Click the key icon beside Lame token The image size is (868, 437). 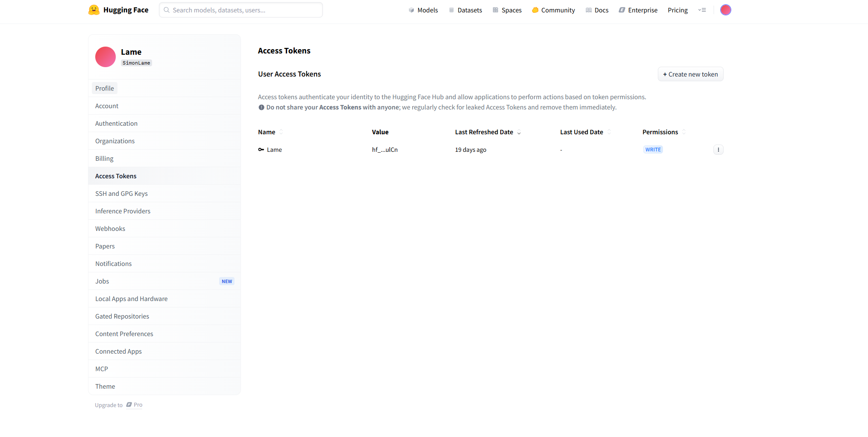click(261, 150)
